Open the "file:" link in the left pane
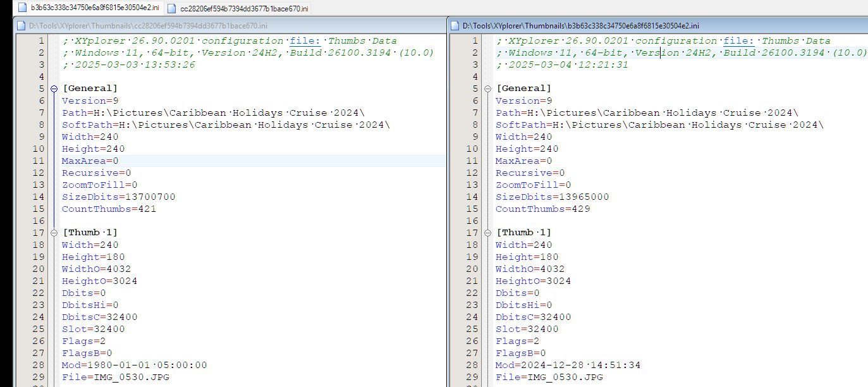868x387 pixels. (x=305, y=41)
